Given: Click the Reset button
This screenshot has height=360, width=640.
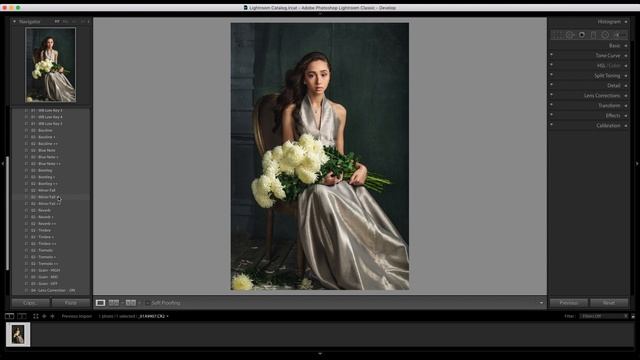Looking at the screenshot, I should tap(609, 303).
